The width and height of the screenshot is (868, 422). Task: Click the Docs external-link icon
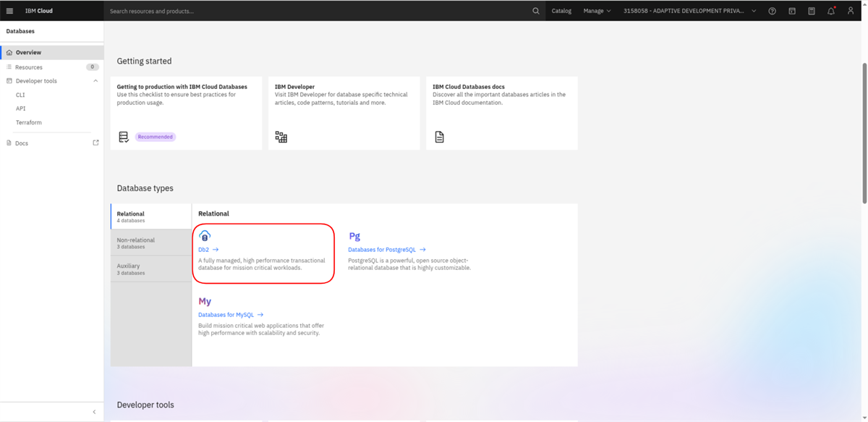click(x=95, y=143)
